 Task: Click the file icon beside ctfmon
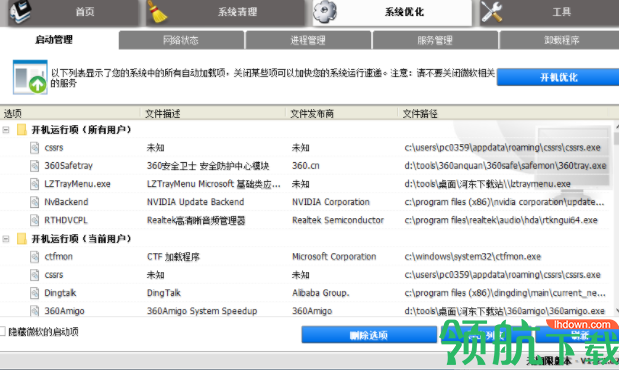35,257
